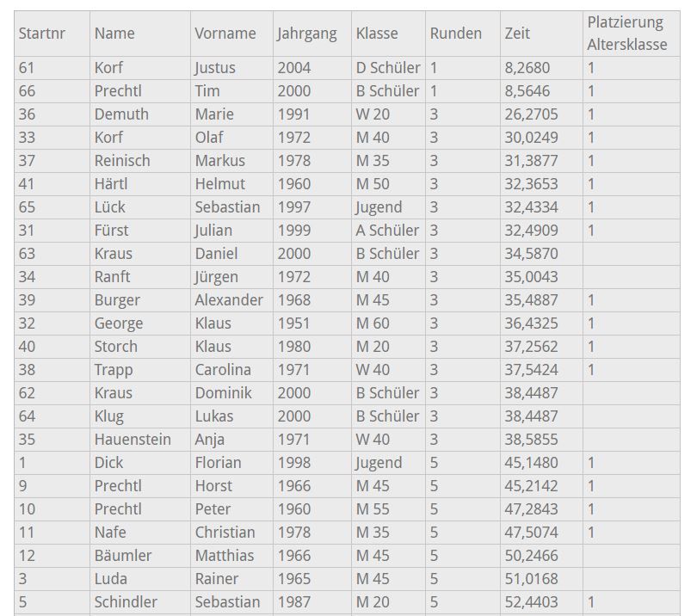697x616 pixels.
Task: Click the Name column header
Action: pos(114,34)
